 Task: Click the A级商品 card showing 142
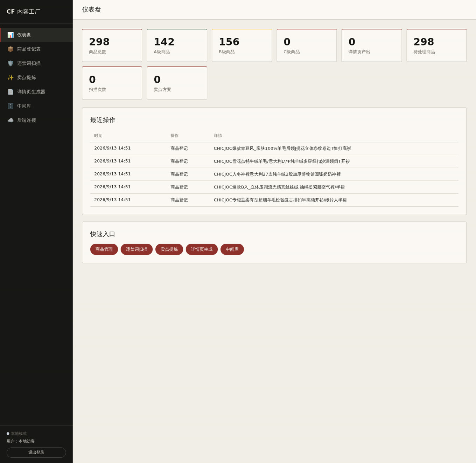click(x=177, y=46)
